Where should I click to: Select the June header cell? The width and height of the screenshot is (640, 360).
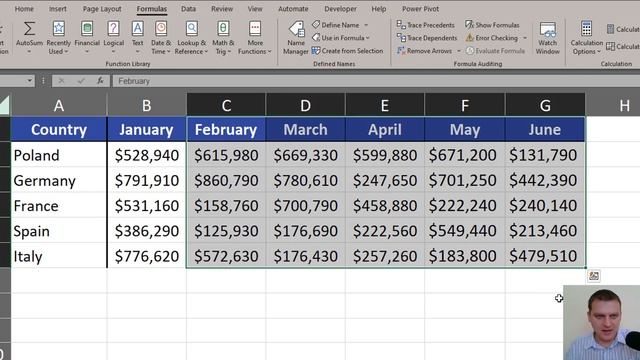[544, 129]
